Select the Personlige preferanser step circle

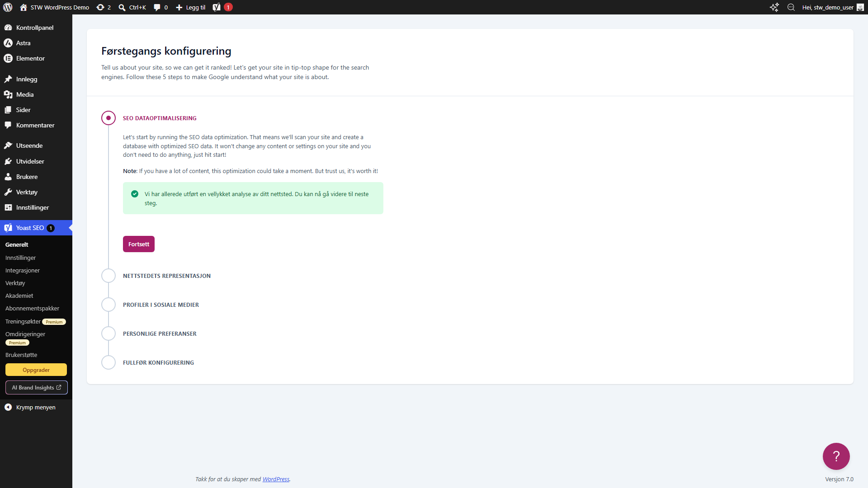click(x=108, y=333)
